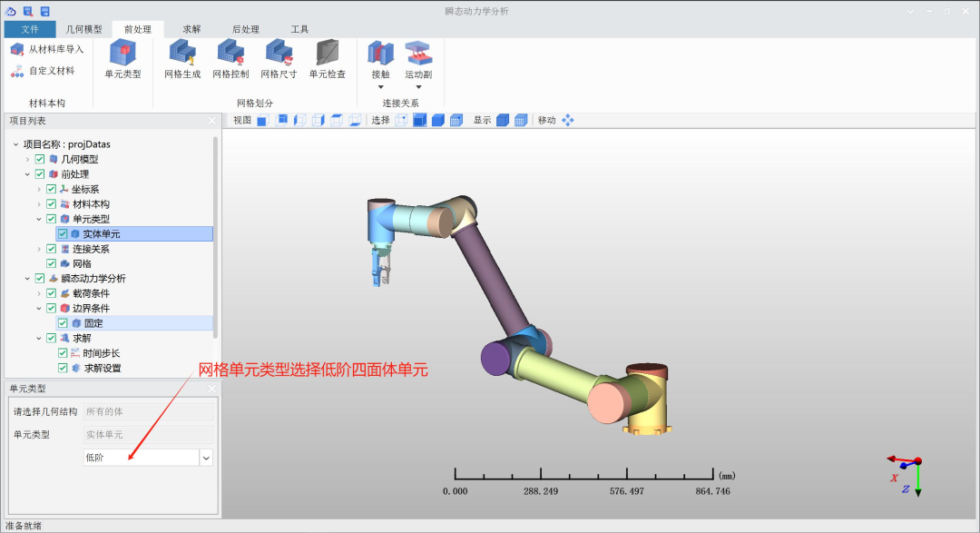Image resolution: width=980 pixels, height=533 pixels.
Task: Switch to bottom face view cube icon
Action: 355,120
